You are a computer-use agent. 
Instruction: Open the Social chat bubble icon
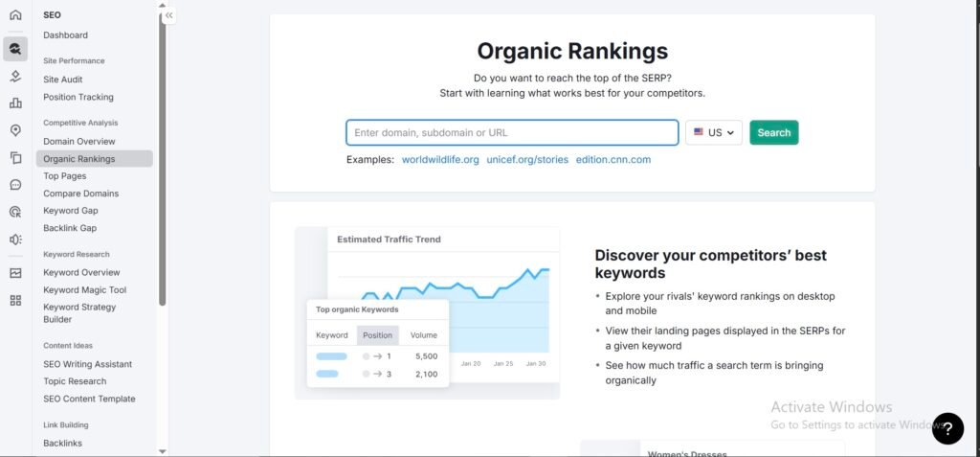click(x=15, y=185)
